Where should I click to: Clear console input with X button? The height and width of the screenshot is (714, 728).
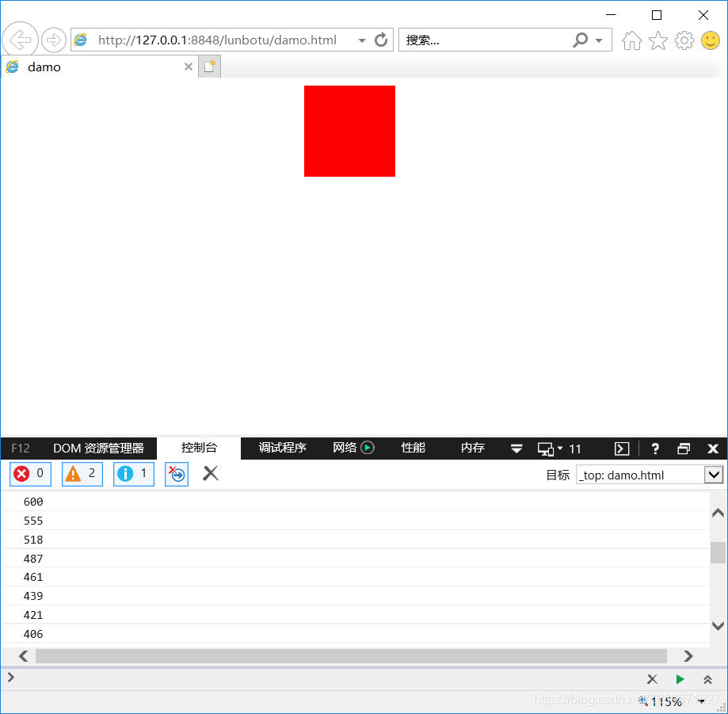(652, 679)
